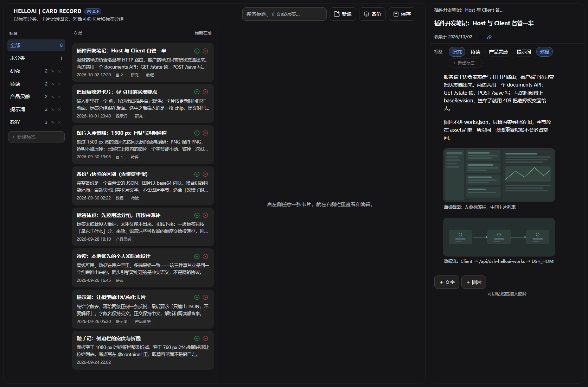588x387 pixels.
Task: Click the 备份 backup button
Action: 372,14
